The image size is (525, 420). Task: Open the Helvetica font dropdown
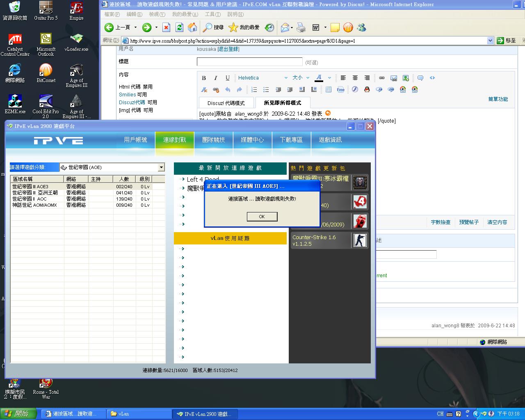263,78
